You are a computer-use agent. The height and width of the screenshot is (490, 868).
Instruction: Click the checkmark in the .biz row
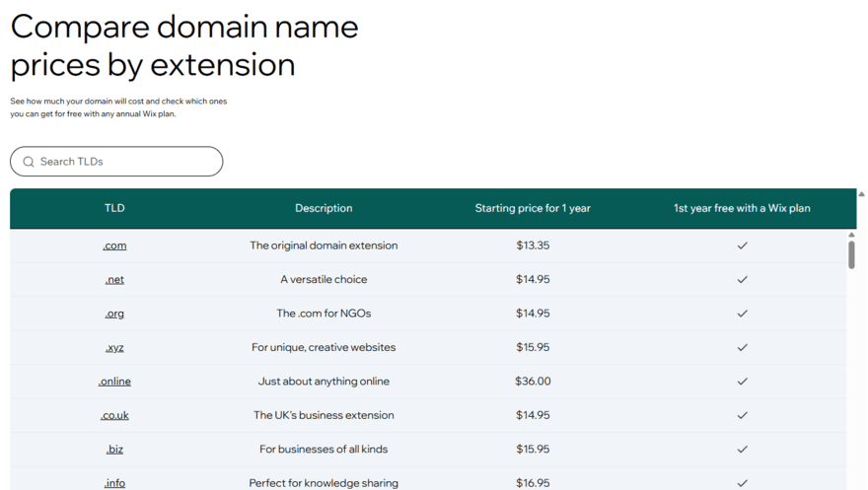(x=743, y=450)
